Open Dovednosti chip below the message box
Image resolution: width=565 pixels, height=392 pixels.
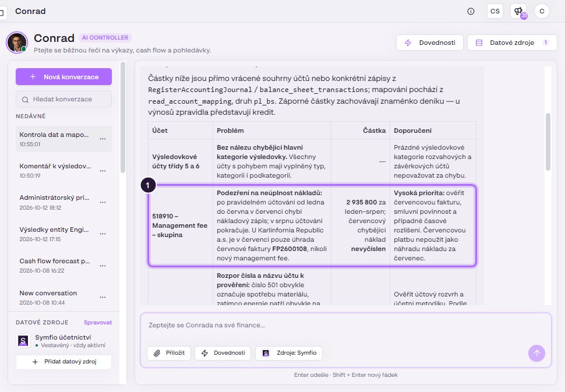coord(224,353)
